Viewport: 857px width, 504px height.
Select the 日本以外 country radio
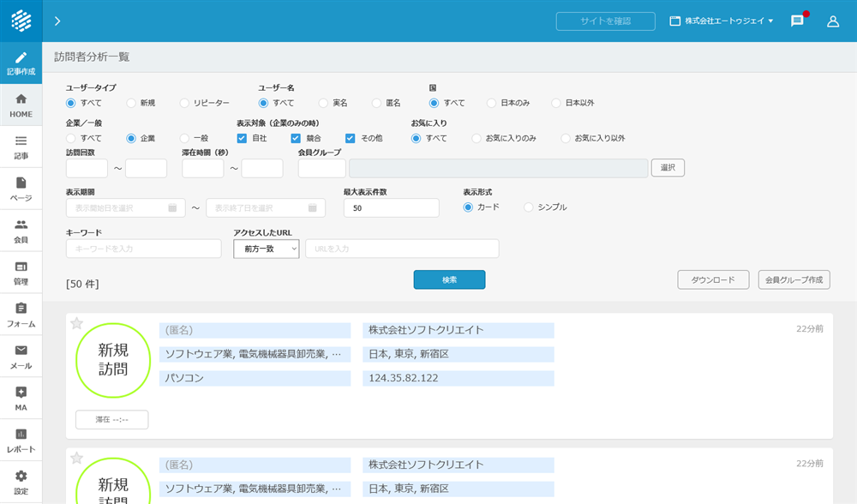pos(556,103)
